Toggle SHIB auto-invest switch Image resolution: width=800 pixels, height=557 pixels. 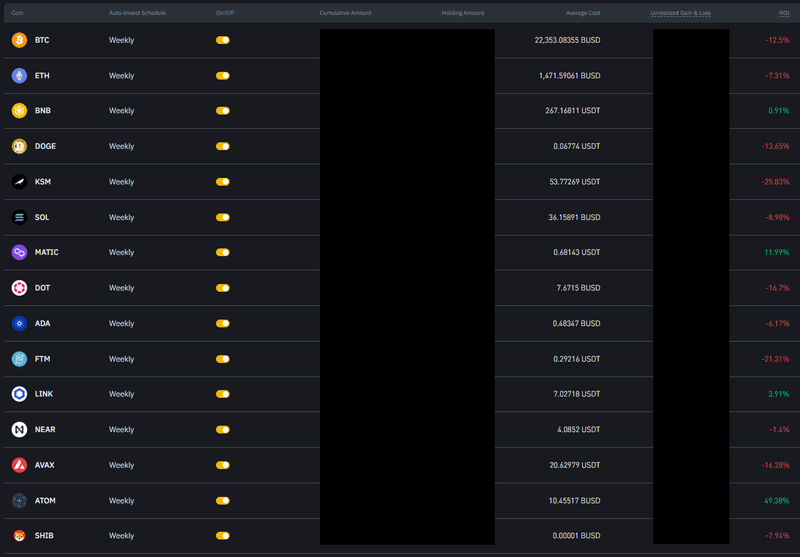point(223,536)
